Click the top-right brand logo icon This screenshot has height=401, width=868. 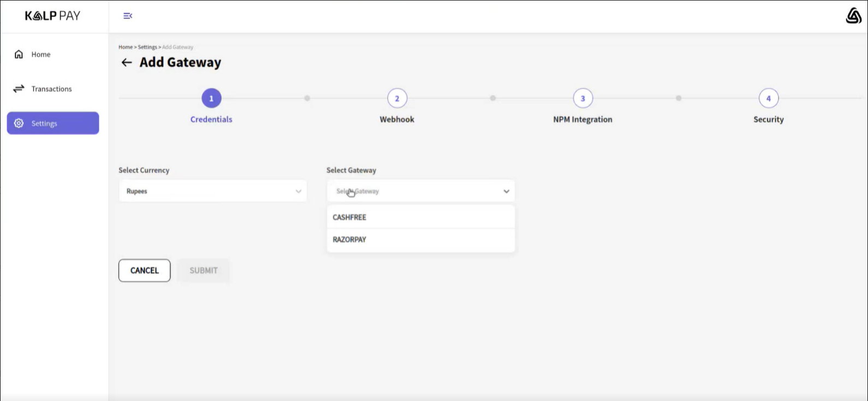[x=853, y=16]
